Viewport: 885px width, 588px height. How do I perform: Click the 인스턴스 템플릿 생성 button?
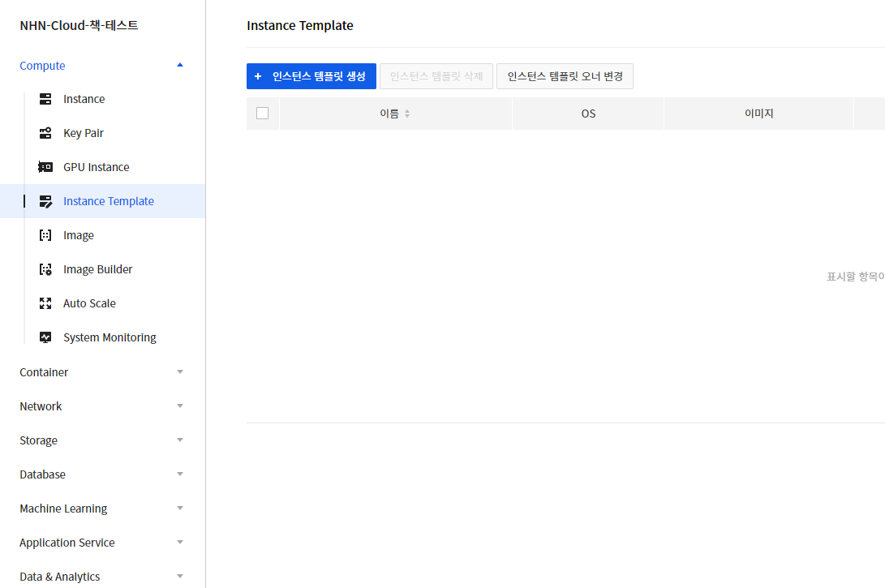coord(311,75)
